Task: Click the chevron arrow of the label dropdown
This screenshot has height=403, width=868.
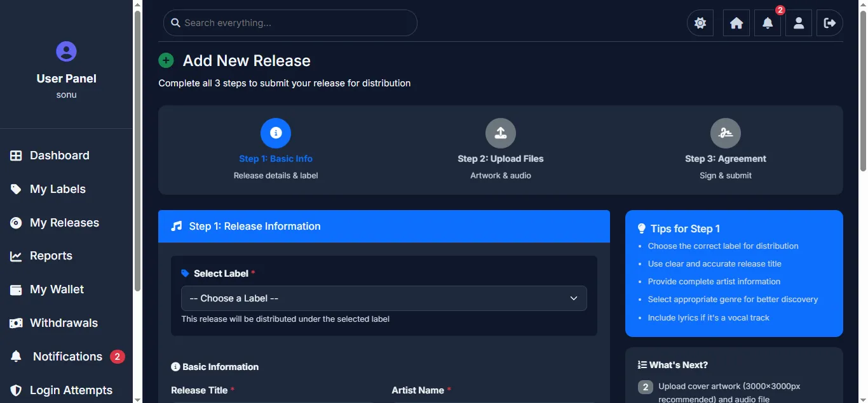Action: tap(574, 298)
